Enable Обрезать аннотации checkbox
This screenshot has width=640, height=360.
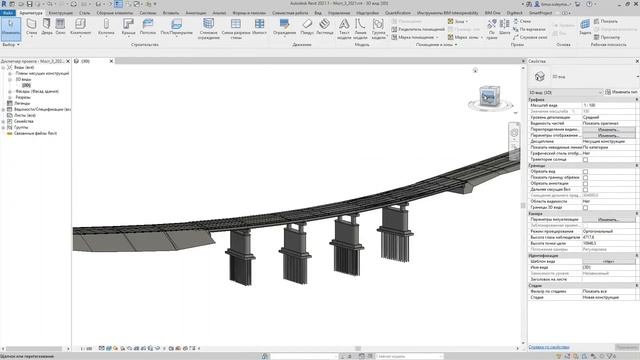tap(585, 184)
